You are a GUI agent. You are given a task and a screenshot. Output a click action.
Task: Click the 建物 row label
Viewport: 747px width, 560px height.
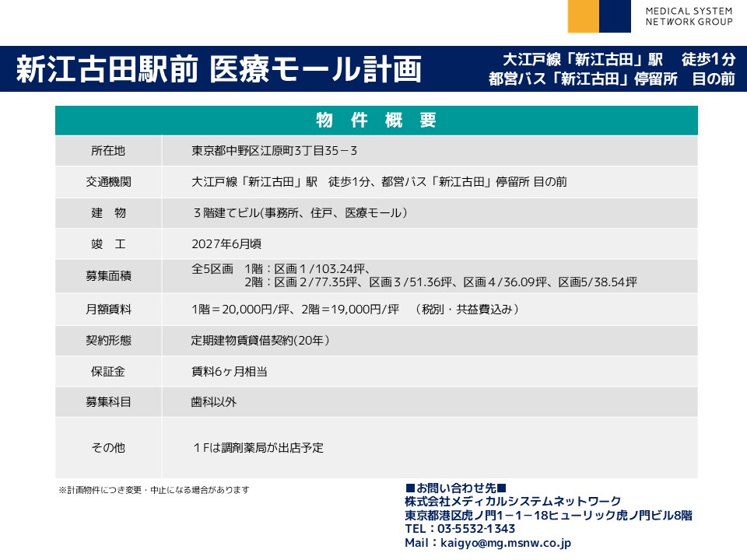(108, 213)
